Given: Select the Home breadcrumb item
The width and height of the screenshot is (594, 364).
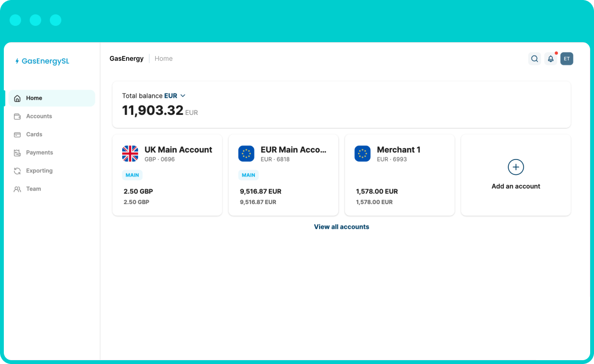Looking at the screenshot, I should (x=163, y=58).
